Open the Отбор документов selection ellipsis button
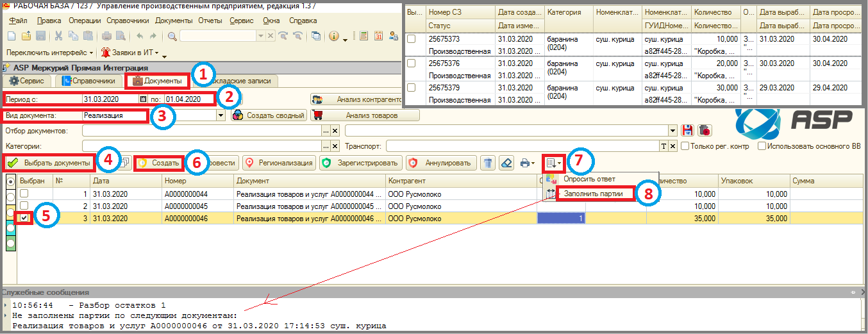 click(x=326, y=131)
